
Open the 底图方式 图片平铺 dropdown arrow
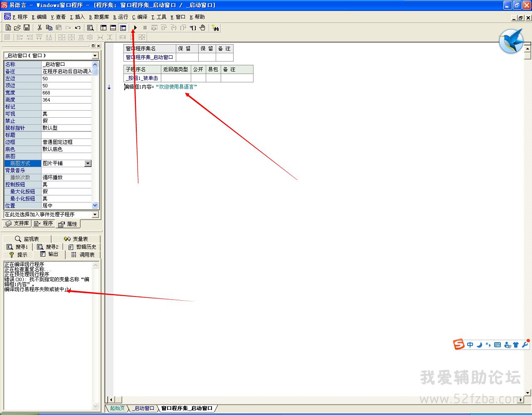click(88, 163)
